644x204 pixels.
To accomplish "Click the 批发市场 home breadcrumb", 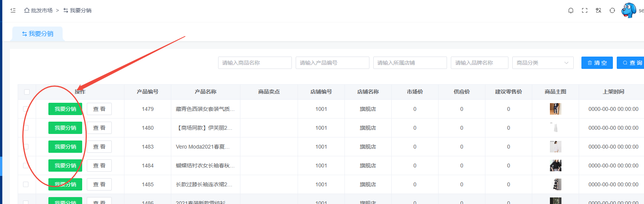I will [x=38, y=10].
